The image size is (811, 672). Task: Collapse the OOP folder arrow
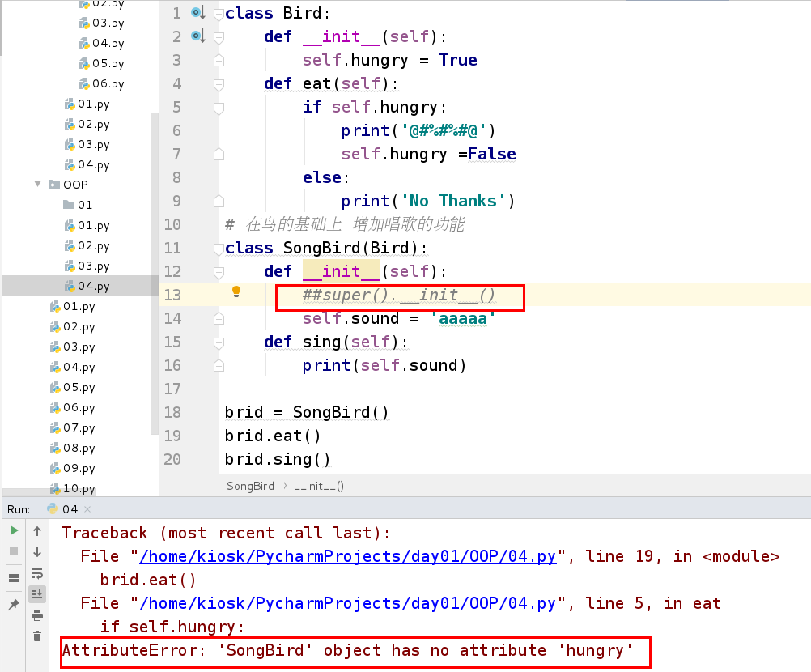(38, 184)
